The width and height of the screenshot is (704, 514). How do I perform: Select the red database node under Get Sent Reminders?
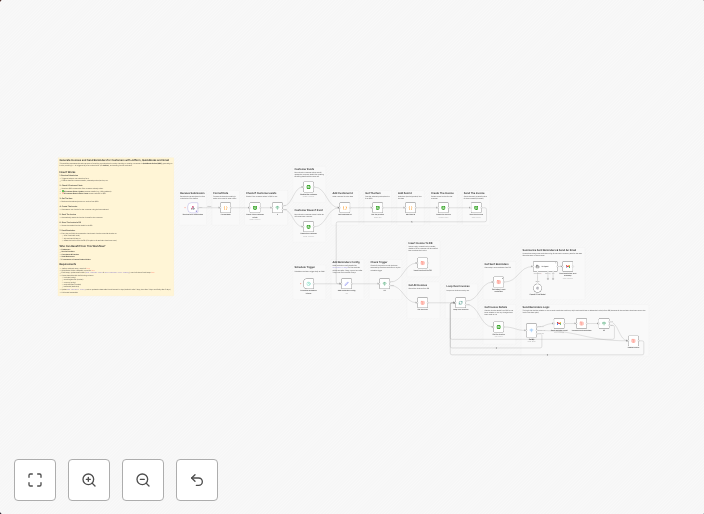tap(498, 282)
